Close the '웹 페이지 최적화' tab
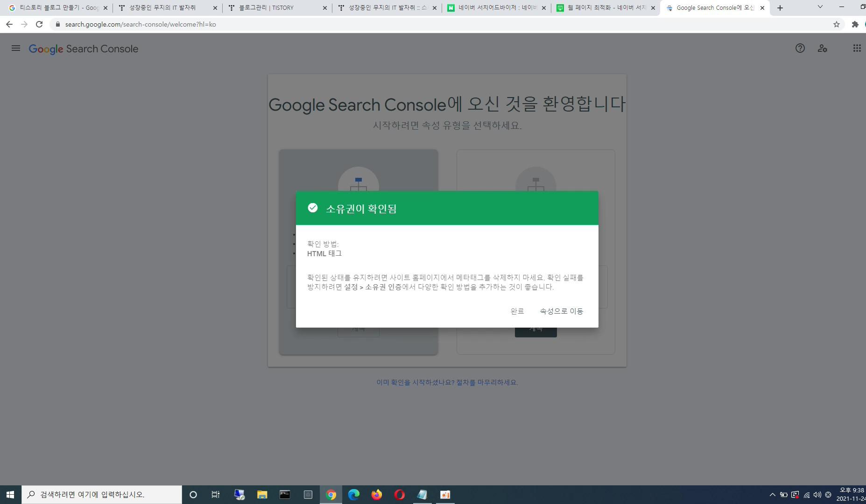The width and height of the screenshot is (866, 504). (653, 8)
